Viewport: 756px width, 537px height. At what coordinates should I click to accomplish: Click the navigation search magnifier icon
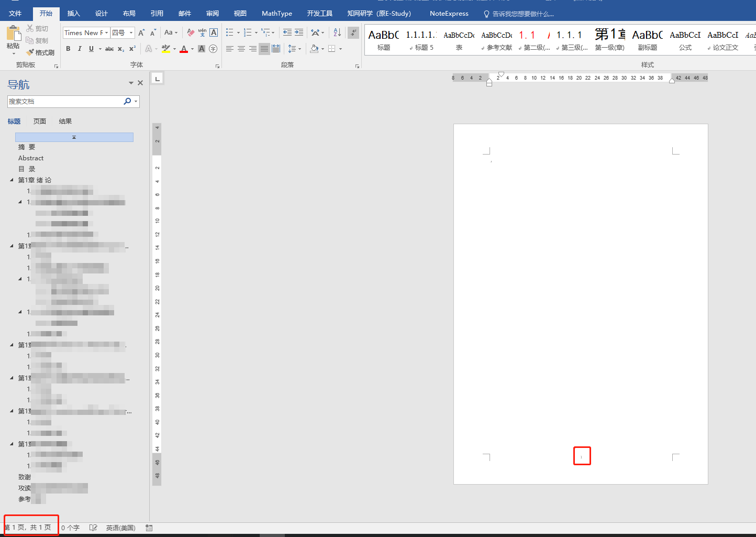(x=127, y=101)
